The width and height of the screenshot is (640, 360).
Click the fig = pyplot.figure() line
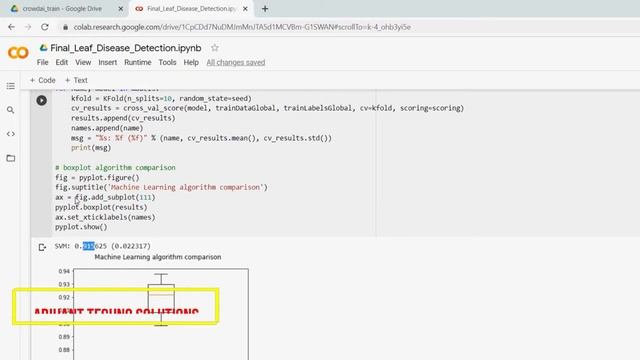[x=97, y=178]
